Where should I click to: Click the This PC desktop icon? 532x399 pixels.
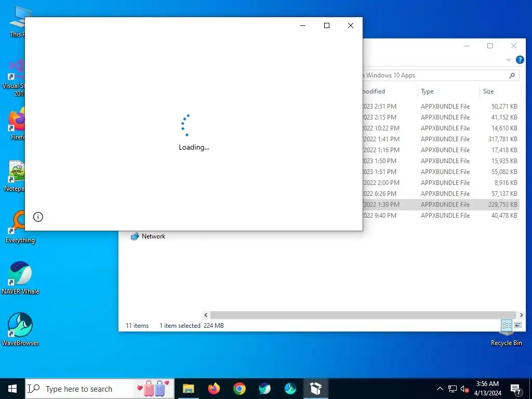tap(17, 22)
